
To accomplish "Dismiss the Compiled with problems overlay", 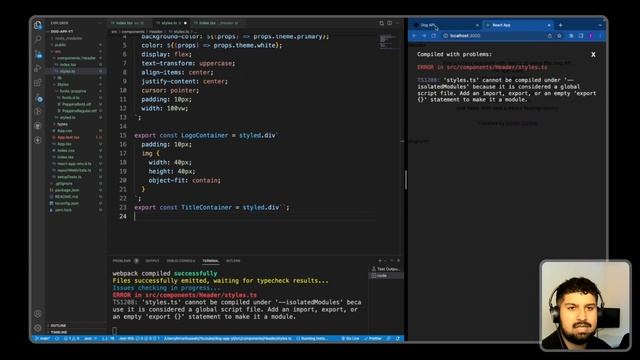I will pos(593,54).
